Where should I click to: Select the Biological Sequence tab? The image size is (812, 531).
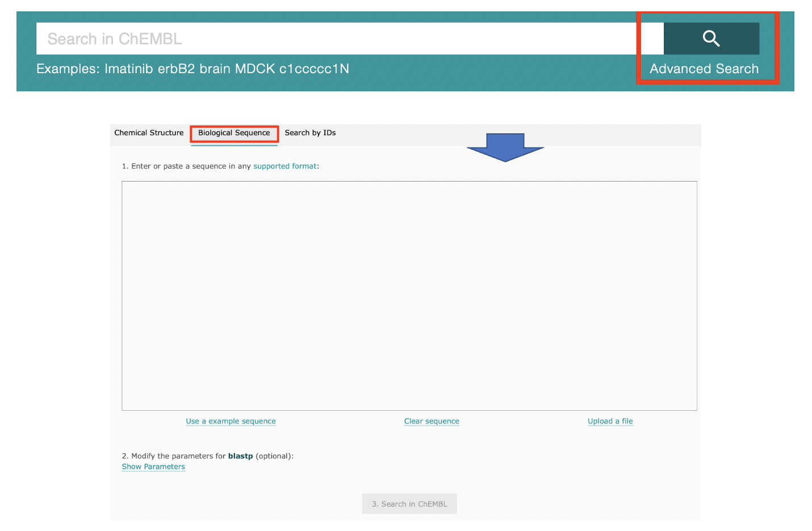click(234, 133)
